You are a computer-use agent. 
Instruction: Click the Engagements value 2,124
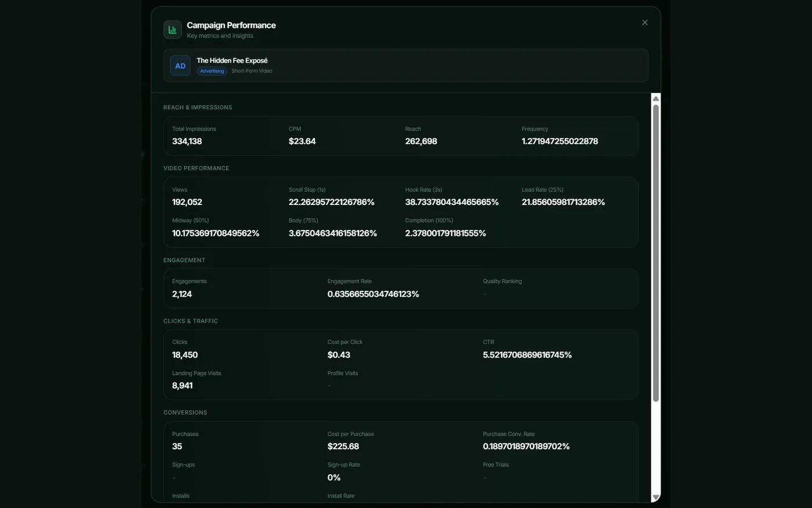tap(182, 294)
